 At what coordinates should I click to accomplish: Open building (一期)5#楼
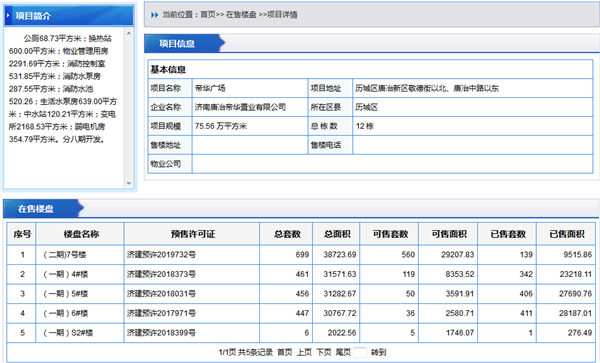coord(65,294)
